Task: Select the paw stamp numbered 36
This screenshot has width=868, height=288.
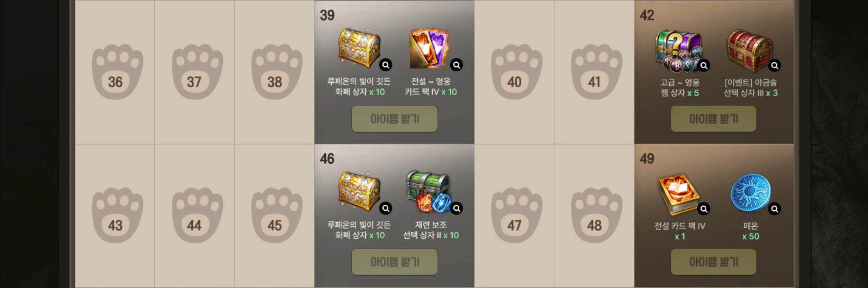Action: tap(117, 71)
